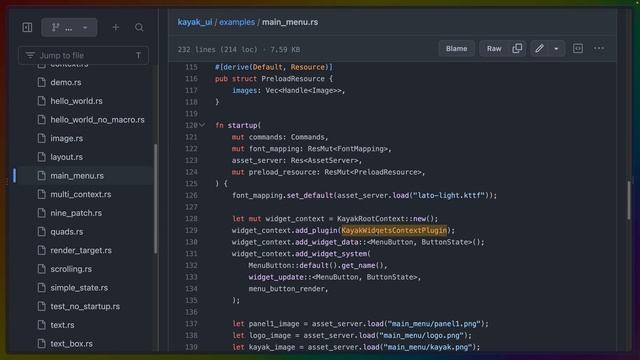Screen dimensions: 640x360
Task: Open simple_state.rs in the file tree
Action: pos(79,288)
